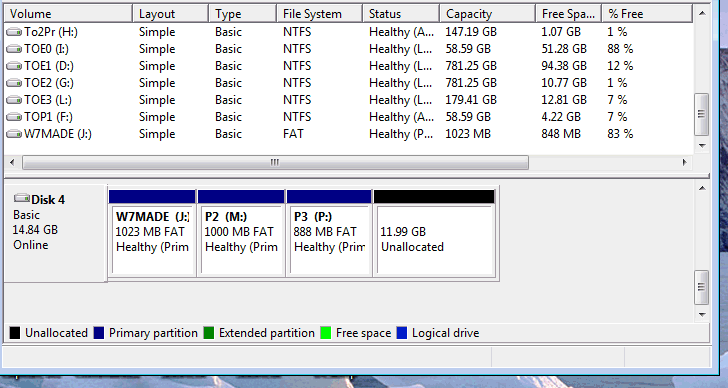Click the 4.22 GB free space cell
728x388 pixels.
pyautogui.click(x=560, y=117)
